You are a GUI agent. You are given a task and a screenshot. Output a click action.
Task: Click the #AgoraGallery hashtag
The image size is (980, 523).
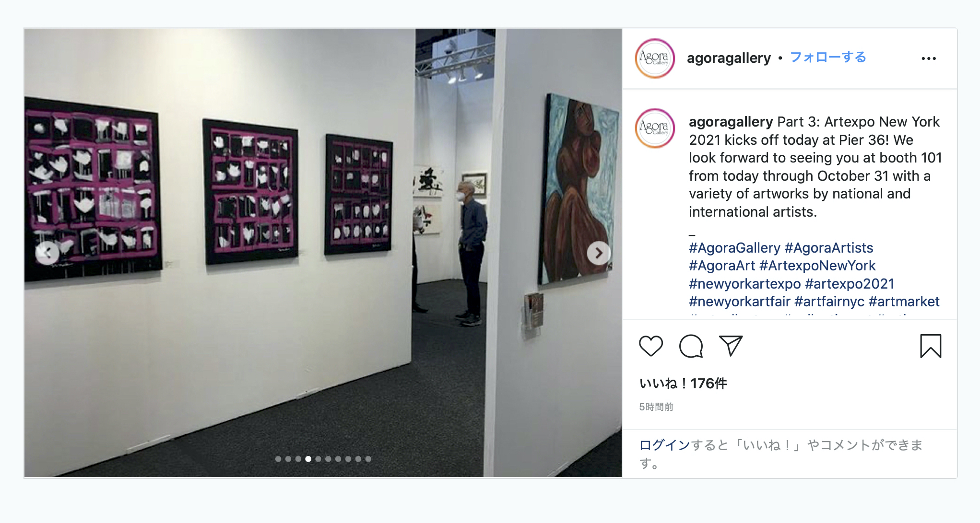pyautogui.click(x=734, y=248)
